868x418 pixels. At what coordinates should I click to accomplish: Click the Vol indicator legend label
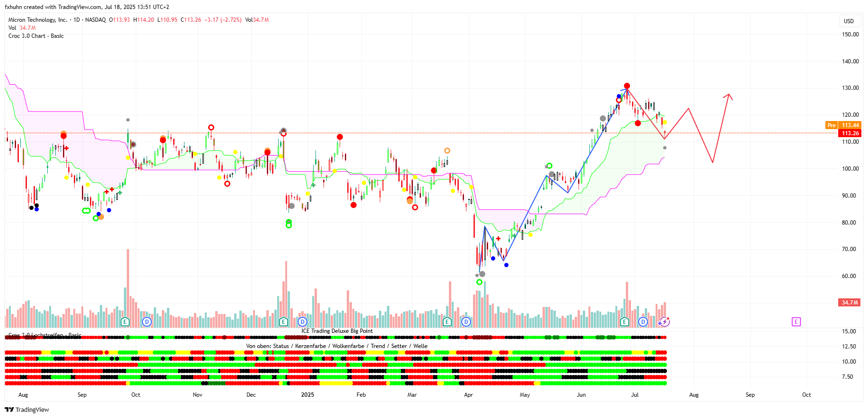pyautogui.click(x=12, y=28)
